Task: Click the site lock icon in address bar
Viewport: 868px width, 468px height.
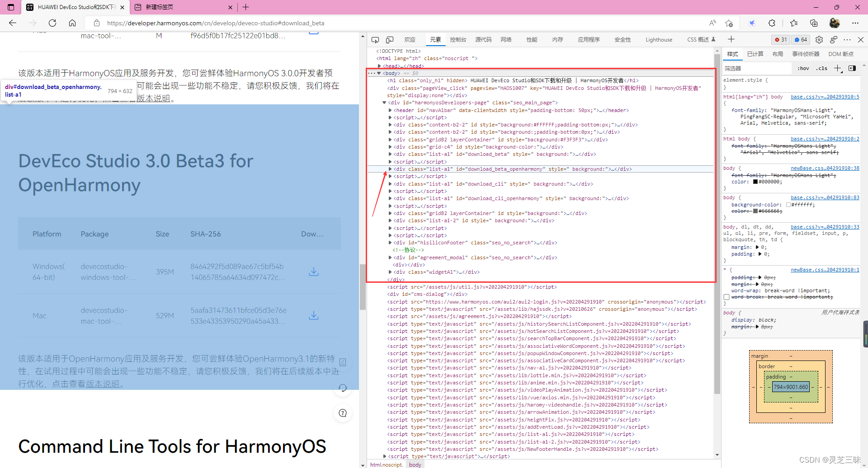Action: click(x=96, y=23)
